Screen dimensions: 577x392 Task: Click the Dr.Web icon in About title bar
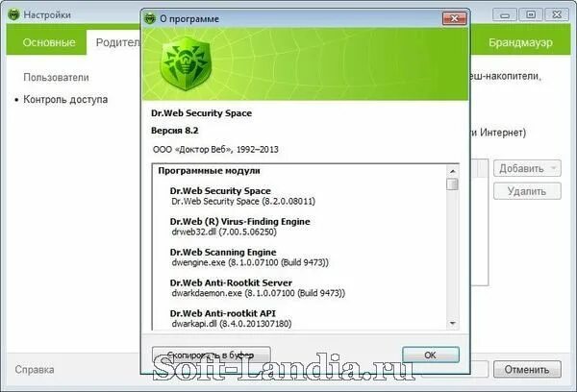coord(150,18)
